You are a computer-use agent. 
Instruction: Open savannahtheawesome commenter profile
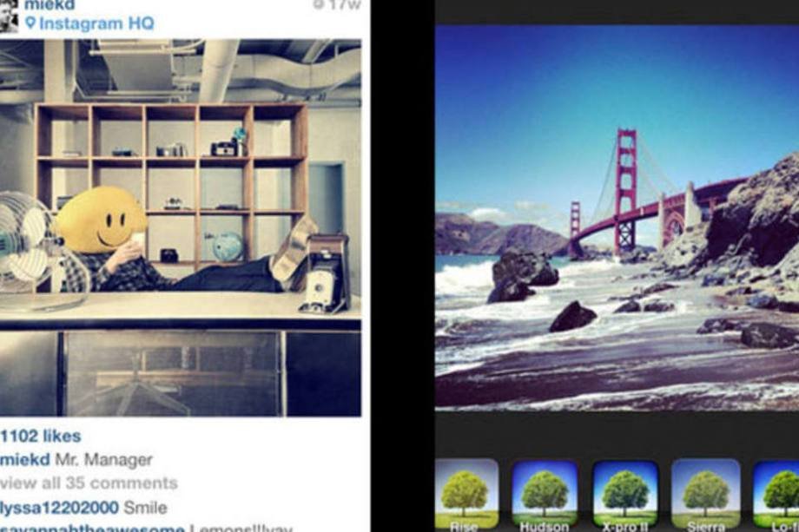92,528
